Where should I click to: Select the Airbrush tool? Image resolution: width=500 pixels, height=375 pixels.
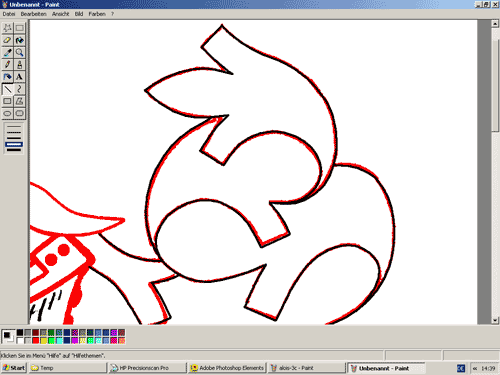(7, 77)
